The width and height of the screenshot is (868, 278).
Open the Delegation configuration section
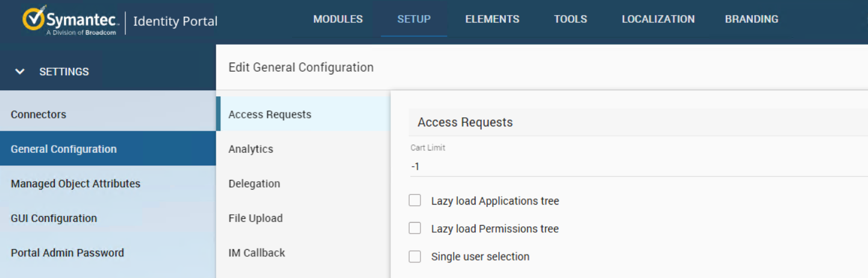point(254,184)
